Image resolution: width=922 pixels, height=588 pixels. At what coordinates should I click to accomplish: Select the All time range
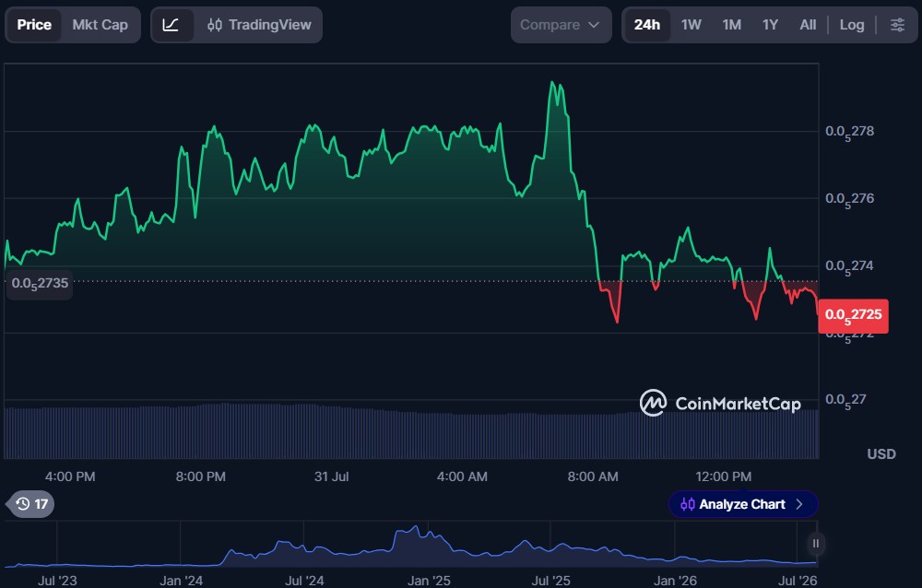(x=808, y=25)
